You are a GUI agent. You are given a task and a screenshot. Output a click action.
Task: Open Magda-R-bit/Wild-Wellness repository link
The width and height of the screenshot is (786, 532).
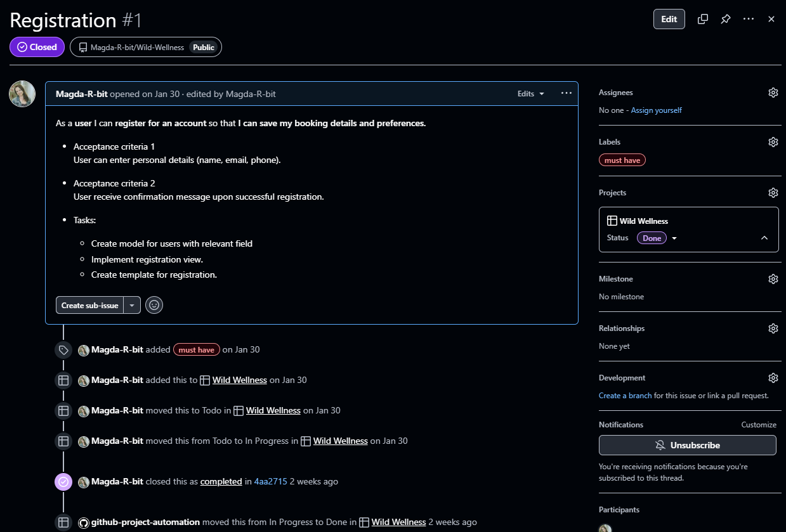click(x=137, y=48)
